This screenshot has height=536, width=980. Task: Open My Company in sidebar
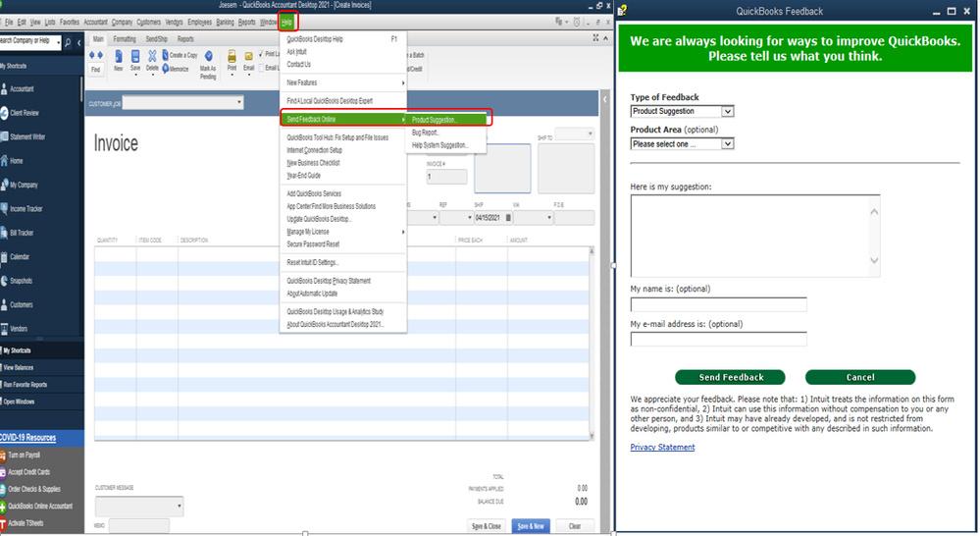click(x=20, y=185)
